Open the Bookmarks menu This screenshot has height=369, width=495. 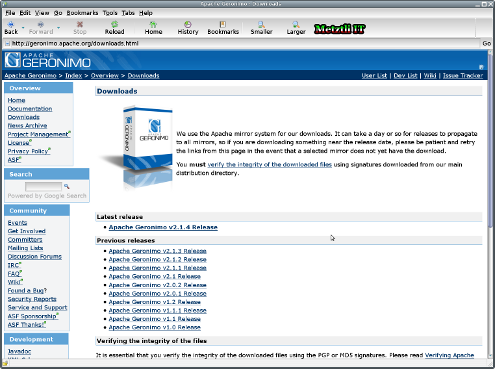pyautogui.click(x=82, y=13)
